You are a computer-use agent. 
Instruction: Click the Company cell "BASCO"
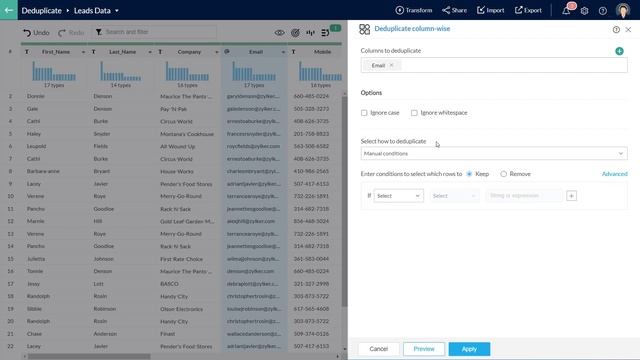click(169, 284)
